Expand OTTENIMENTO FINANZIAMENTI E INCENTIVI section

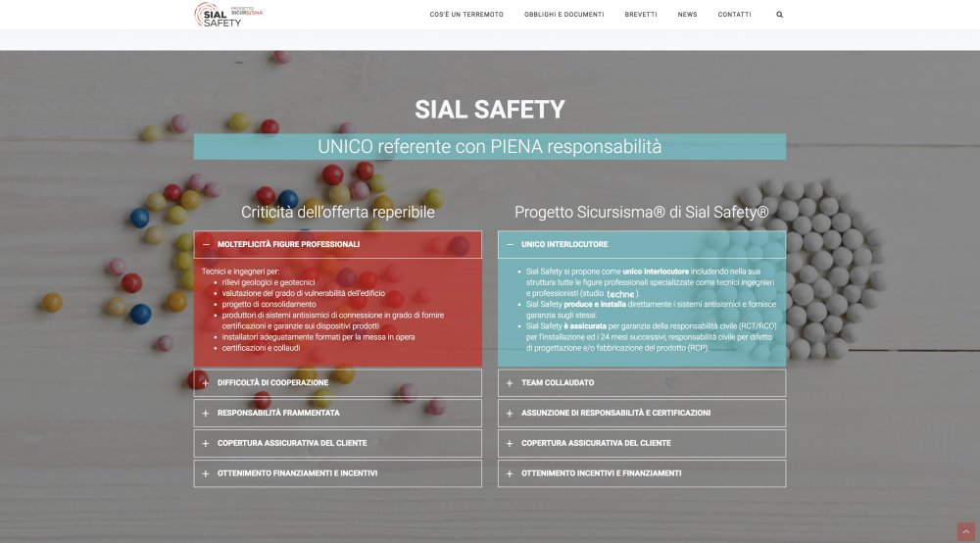pos(337,473)
